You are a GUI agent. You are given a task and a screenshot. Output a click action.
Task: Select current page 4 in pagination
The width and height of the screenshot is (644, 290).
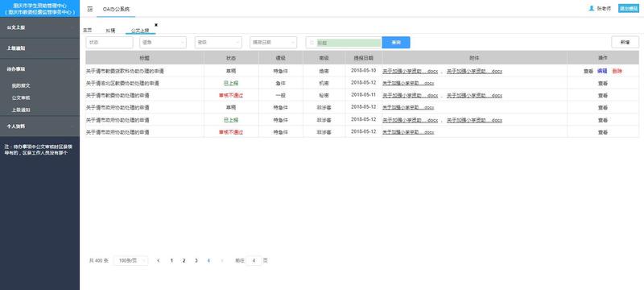point(208,260)
